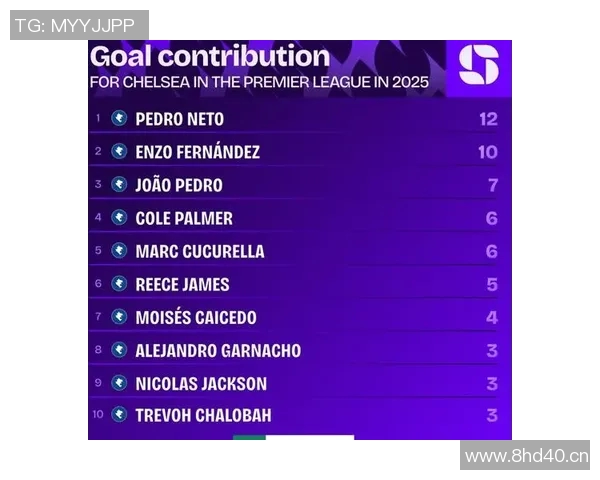Screen dimensions: 600x480
Task: Click the Trevoh Chalobah name
Action: 203,415
